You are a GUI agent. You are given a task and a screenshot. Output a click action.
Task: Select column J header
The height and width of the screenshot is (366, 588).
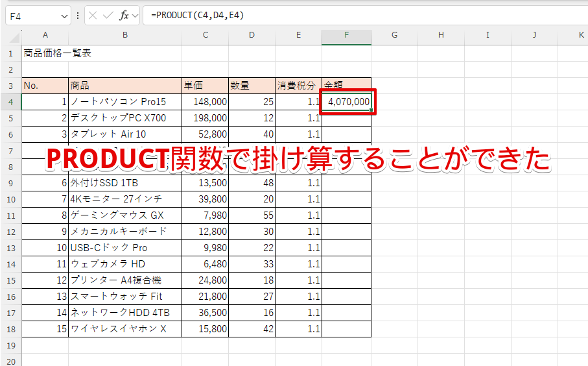pyautogui.click(x=534, y=35)
